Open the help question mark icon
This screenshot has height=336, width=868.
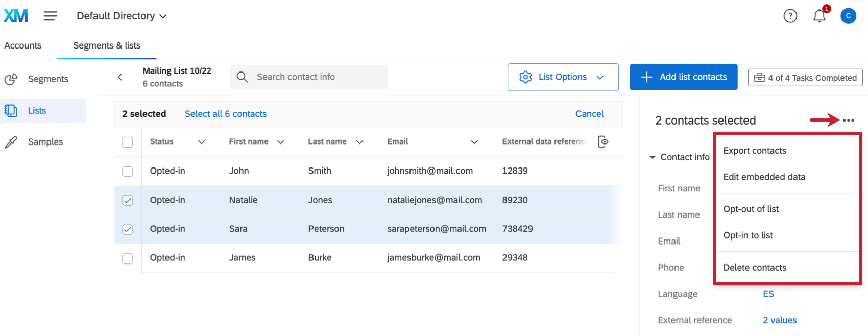coord(790,16)
